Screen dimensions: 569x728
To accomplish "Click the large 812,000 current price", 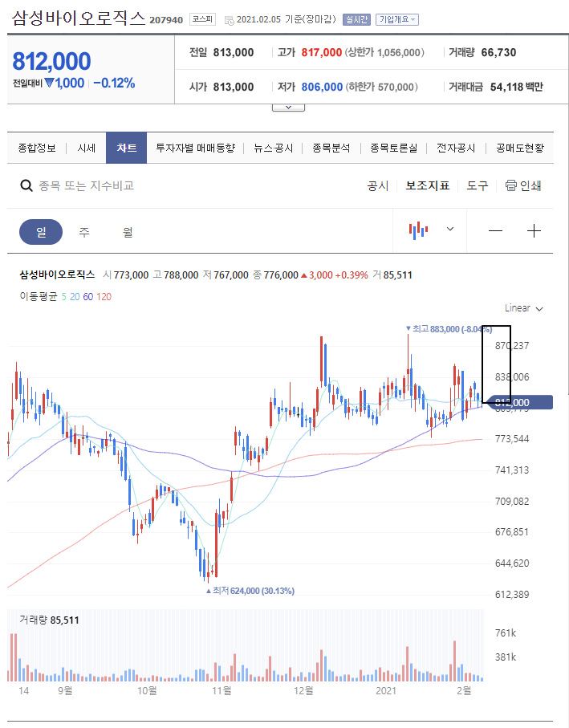I will coord(51,61).
